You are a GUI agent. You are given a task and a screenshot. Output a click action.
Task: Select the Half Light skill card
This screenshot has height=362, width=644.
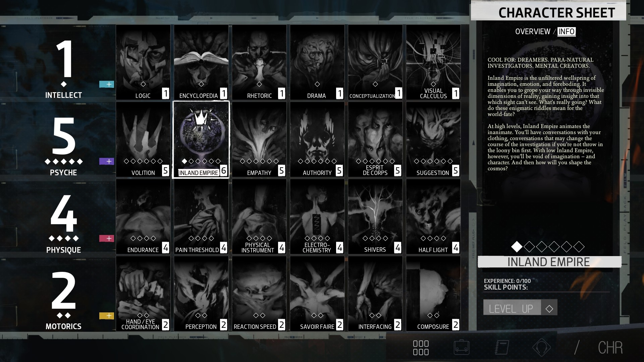coord(433,217)
